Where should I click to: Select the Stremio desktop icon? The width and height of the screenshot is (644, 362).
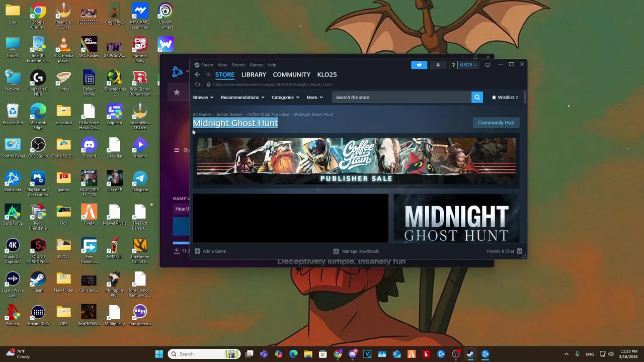click(x=140, y=148)
